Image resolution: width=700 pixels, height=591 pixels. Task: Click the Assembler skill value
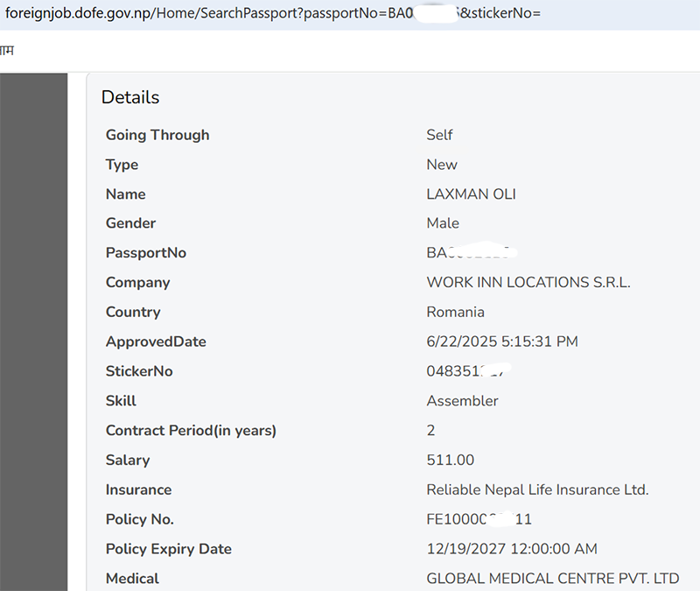point(462,401)
